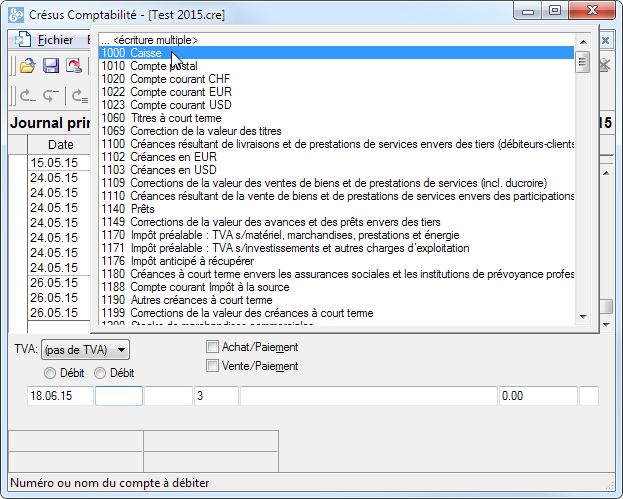This screenshot has height=499, width=623.
Task: Select the left-hand Débit radio button
Action: click(50, 373)
